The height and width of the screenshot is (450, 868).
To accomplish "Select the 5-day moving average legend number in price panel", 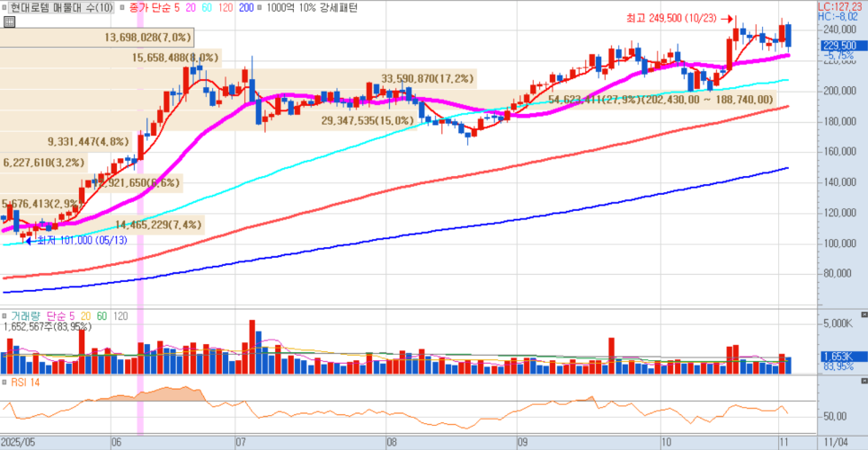I will tap(177, 8).
